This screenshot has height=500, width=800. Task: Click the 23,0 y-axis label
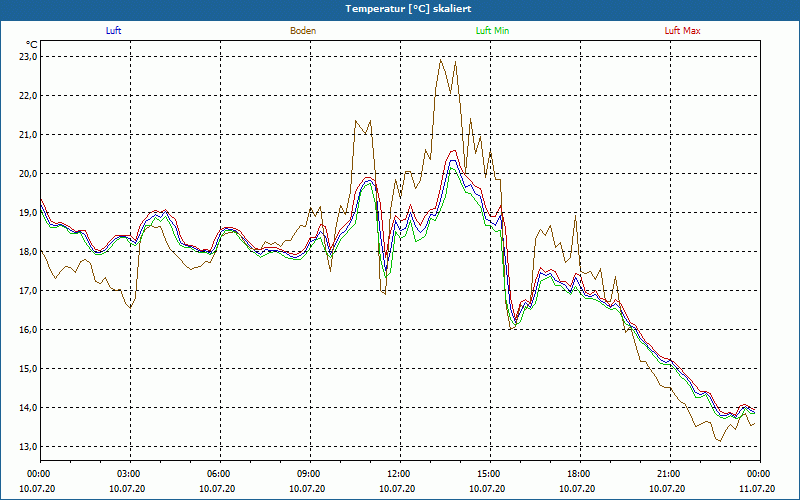tap(29, 57)
